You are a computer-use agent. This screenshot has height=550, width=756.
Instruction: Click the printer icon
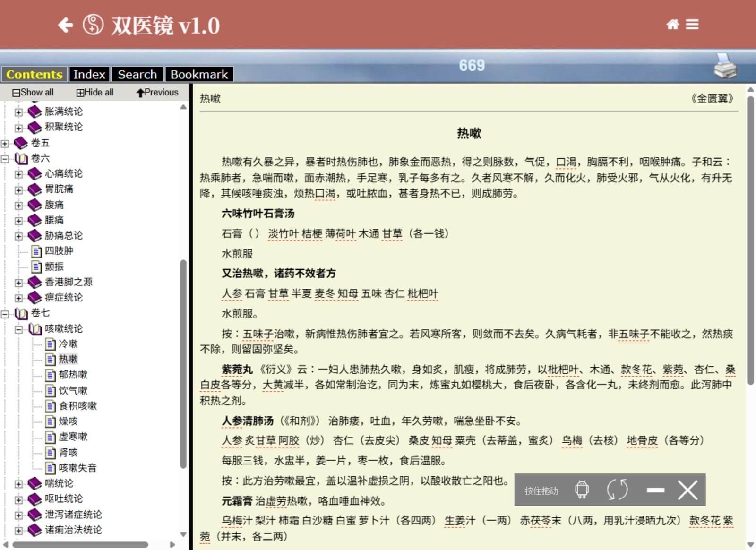pyautogui.click(x=725, y=66)
